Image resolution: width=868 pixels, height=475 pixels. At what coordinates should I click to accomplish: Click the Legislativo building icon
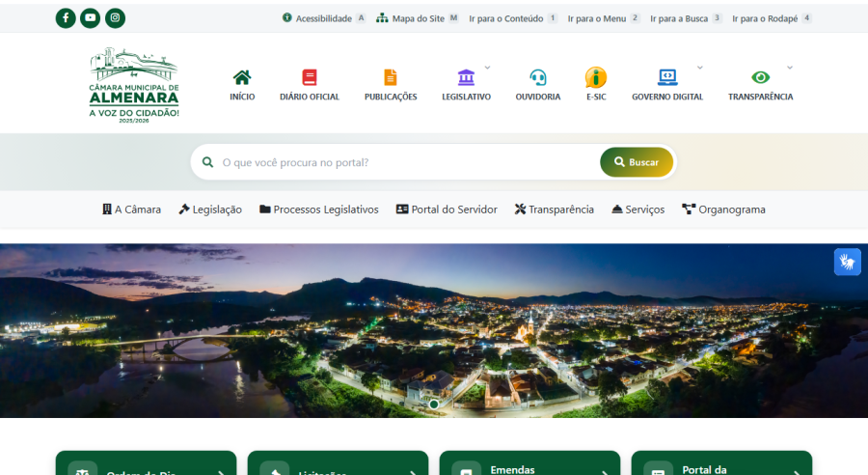pyautogui.click(x=466, y=77)
